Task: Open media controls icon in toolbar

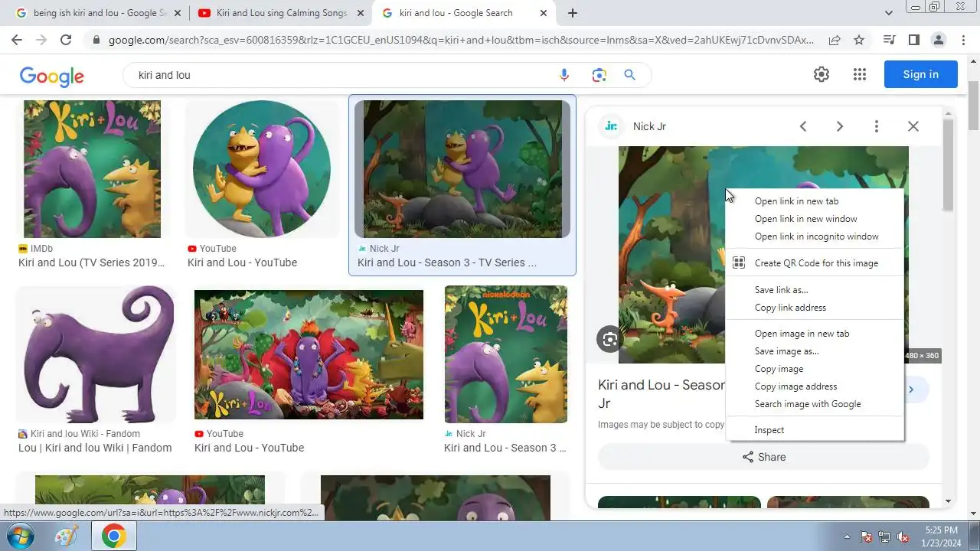Action: pos(889,40)
